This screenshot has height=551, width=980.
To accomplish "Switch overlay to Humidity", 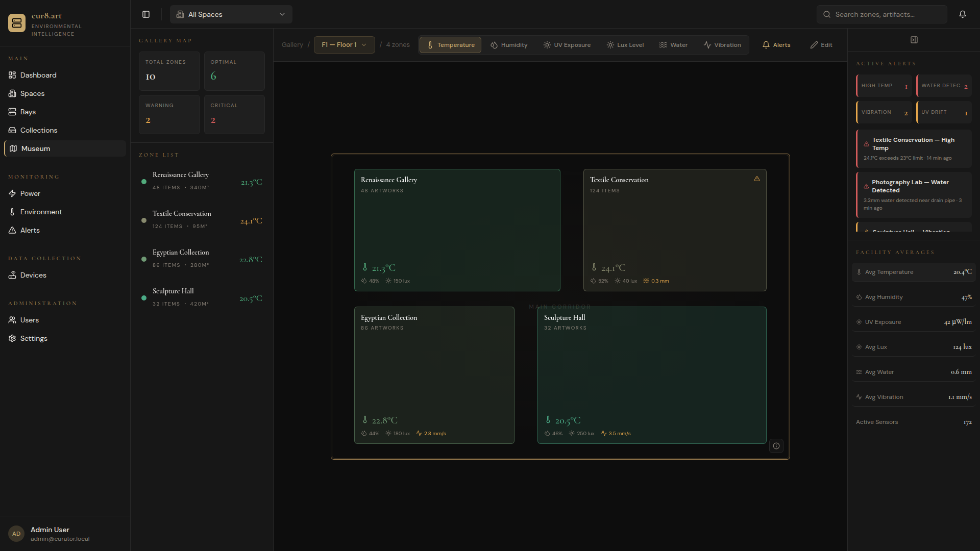I will coord(509,45).
